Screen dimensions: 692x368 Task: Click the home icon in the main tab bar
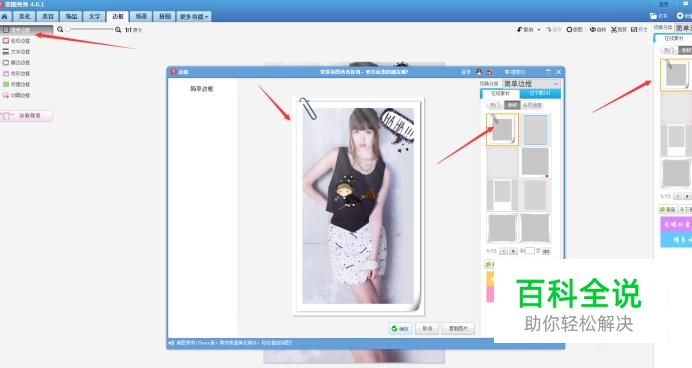[5, 16]
